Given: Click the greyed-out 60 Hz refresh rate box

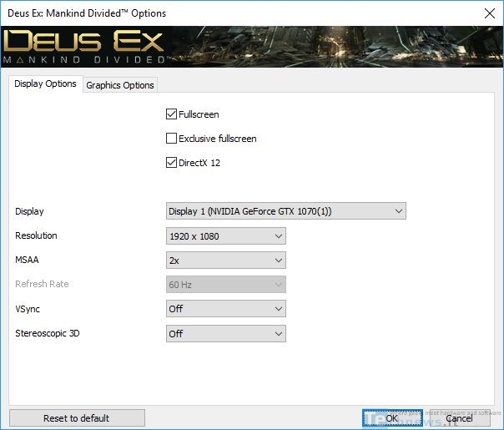Looking at the screenshot, I should pyautogui.click(x=226, y=285).
